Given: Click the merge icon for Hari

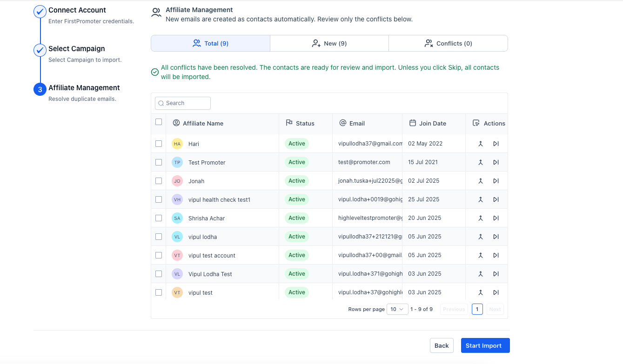Looking at the screenshot, I should [481, 144].
